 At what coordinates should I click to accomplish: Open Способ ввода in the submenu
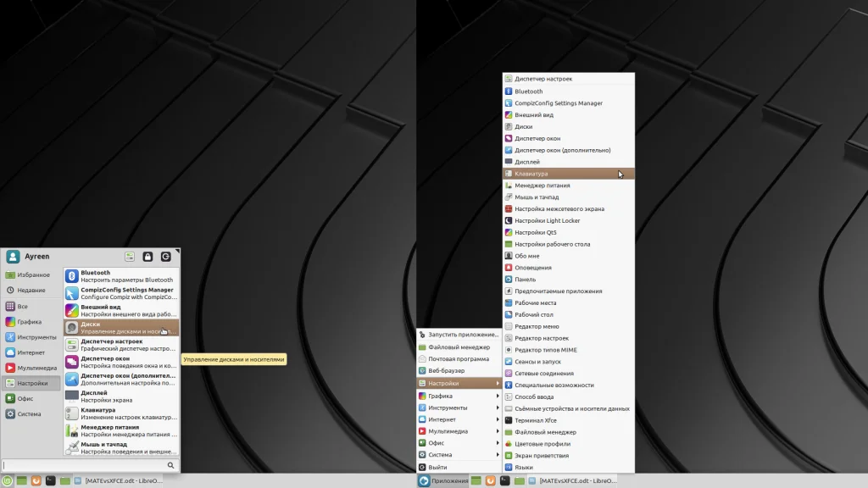point(569,396)
